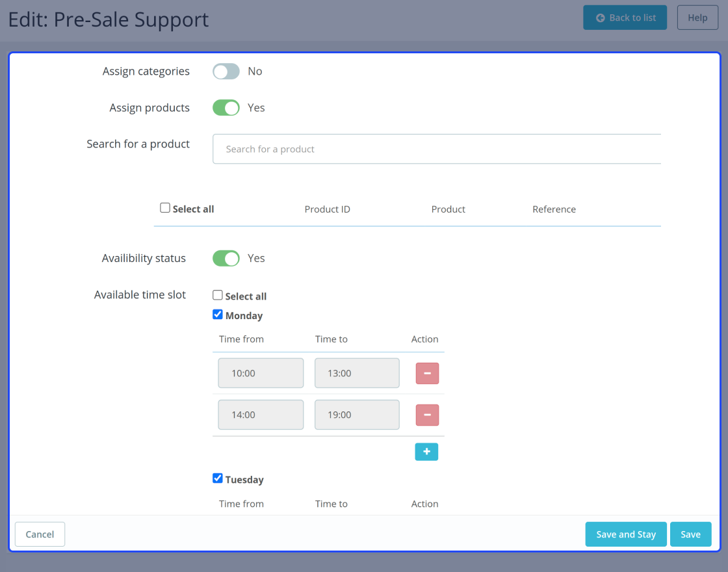Click Cancel
This screenshot has height=572, width=728.
click(x=40, y=534)
